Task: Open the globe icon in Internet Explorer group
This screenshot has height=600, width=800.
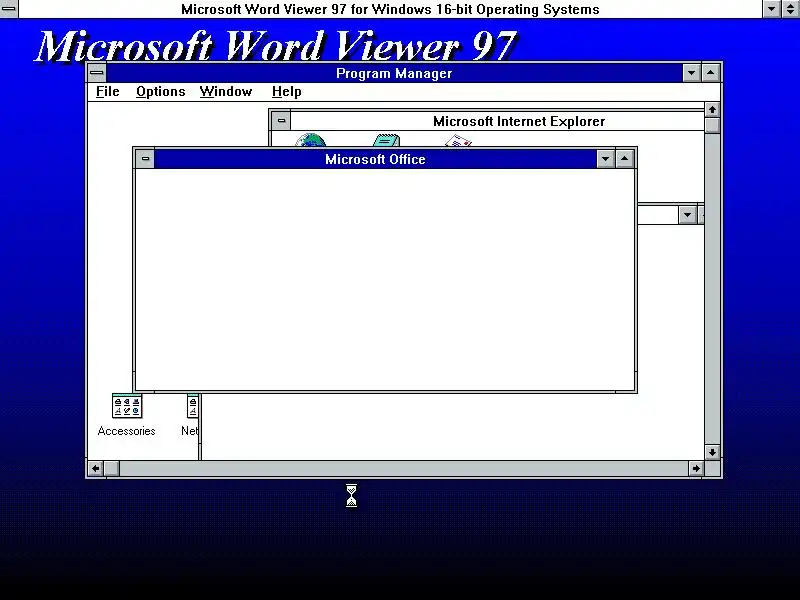Action: tap(310, 140)
